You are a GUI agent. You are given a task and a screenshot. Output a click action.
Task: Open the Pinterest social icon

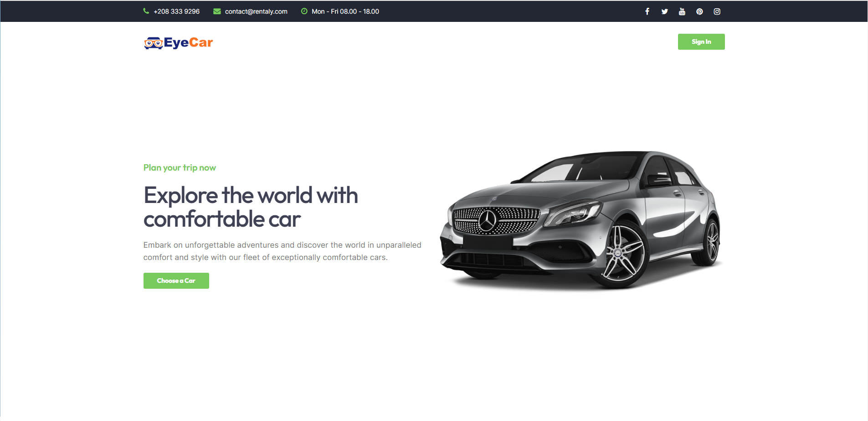[699, 11]
